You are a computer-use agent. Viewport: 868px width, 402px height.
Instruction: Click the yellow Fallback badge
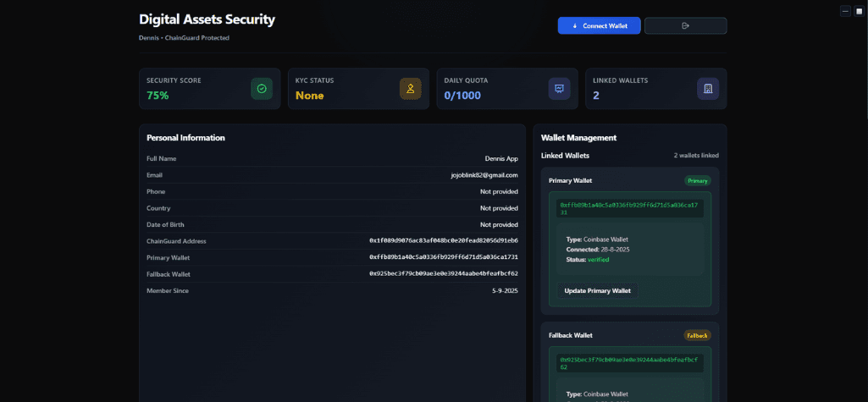point(697,335)
